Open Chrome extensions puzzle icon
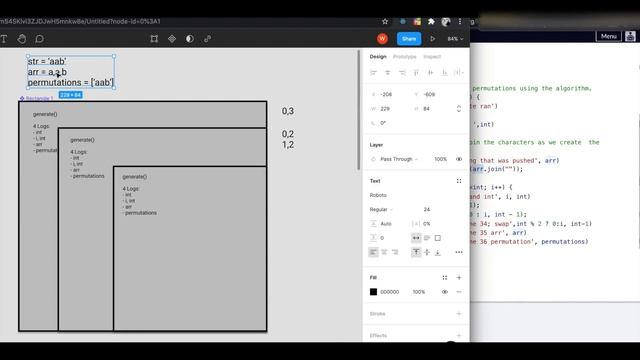The image size is (640, 360). pyautogui.click(x=431, y=21)
